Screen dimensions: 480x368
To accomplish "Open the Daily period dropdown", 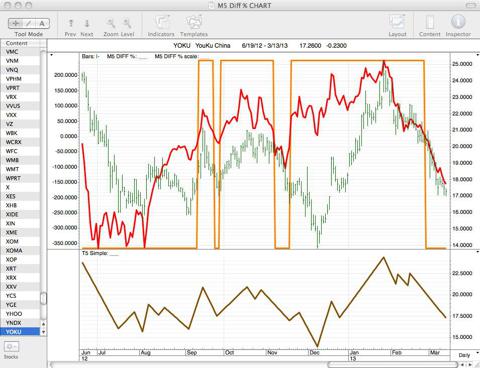I will point(467,355).
